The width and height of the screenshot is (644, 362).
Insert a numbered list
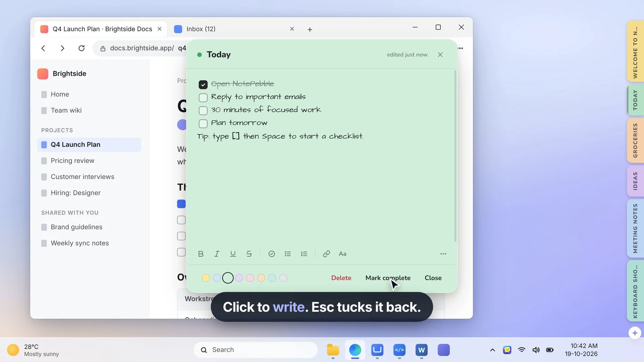[304, 254]
